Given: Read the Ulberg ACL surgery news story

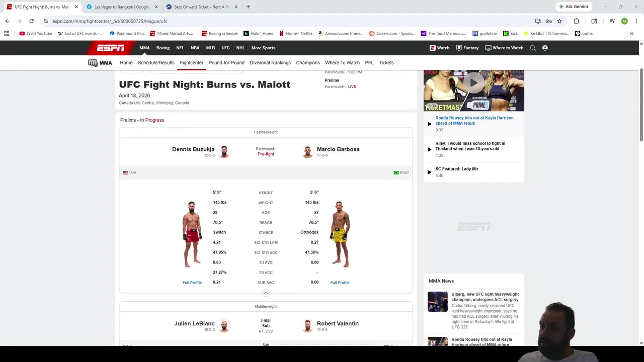Looking at the screenshot, I should pyautogui.click(x=485, y=297).
